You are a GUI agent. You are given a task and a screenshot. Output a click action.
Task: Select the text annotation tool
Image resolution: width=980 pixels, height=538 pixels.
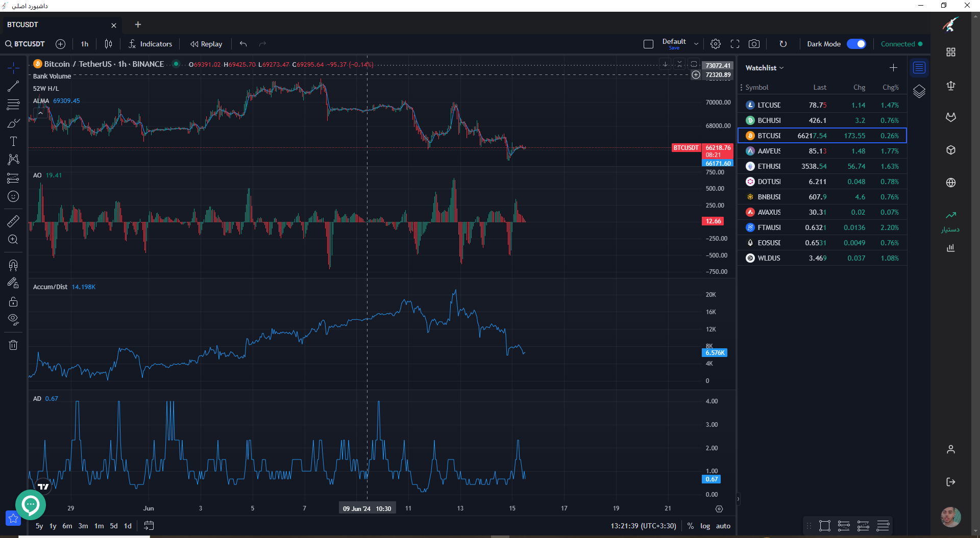click(x=13, y=141)
